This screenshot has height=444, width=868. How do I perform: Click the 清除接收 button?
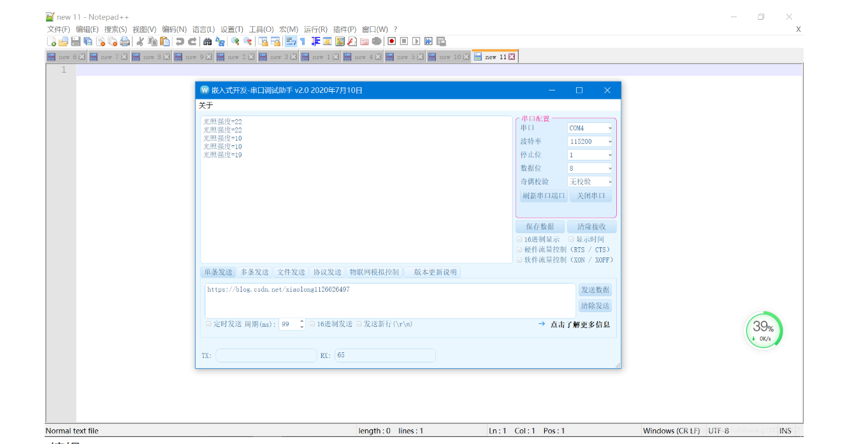[592, 227]
